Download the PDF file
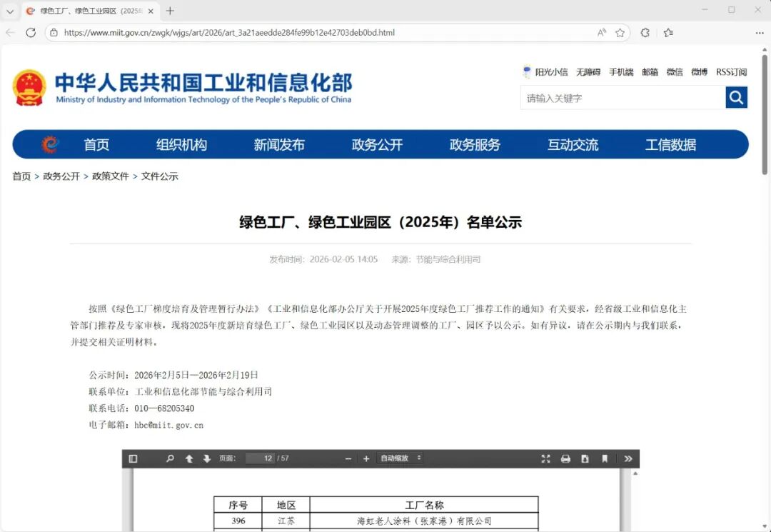The height and width of the screenshot is (532, 771). 585,458
